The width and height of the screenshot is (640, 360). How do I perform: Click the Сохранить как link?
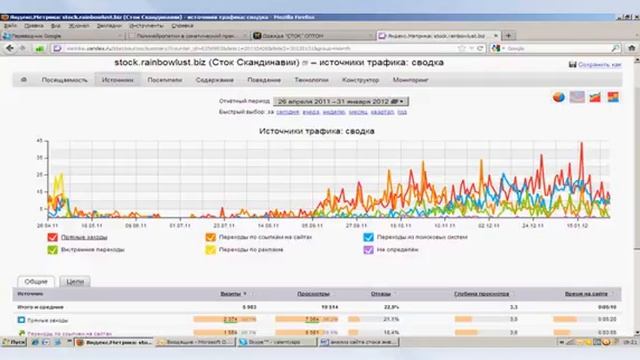600,64
